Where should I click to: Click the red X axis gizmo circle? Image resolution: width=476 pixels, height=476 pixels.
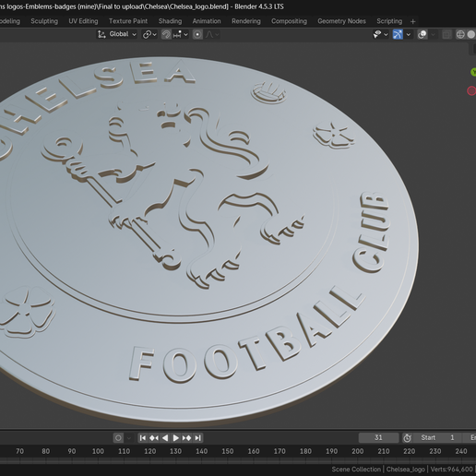click(x=471, y=90)
